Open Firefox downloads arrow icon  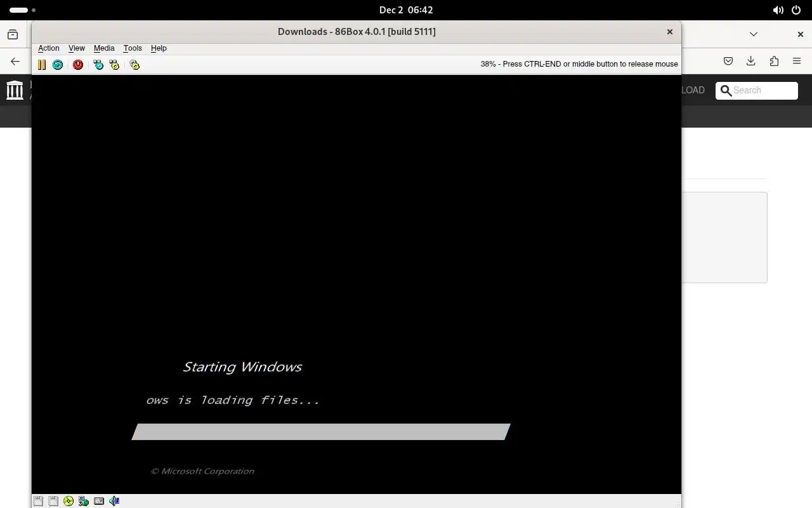(751, 61)
